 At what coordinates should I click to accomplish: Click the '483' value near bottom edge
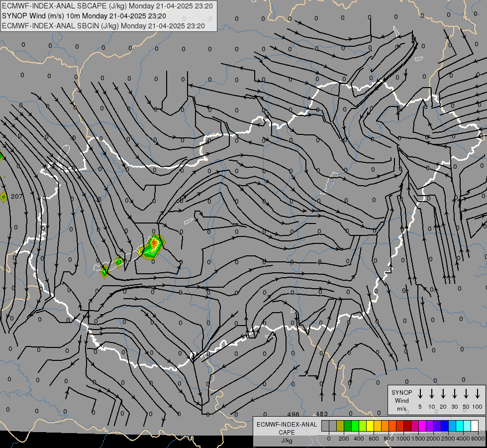pos(321,414)
